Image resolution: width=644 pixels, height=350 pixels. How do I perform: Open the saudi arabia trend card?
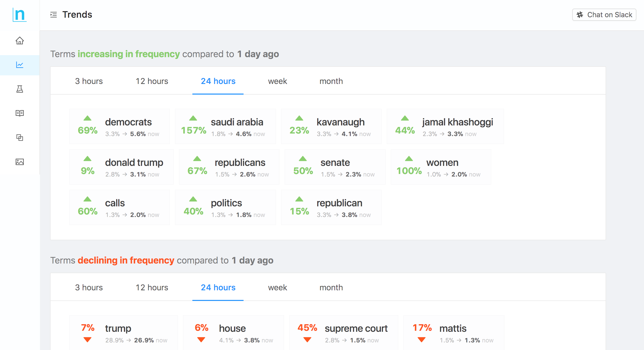[225, 126]
